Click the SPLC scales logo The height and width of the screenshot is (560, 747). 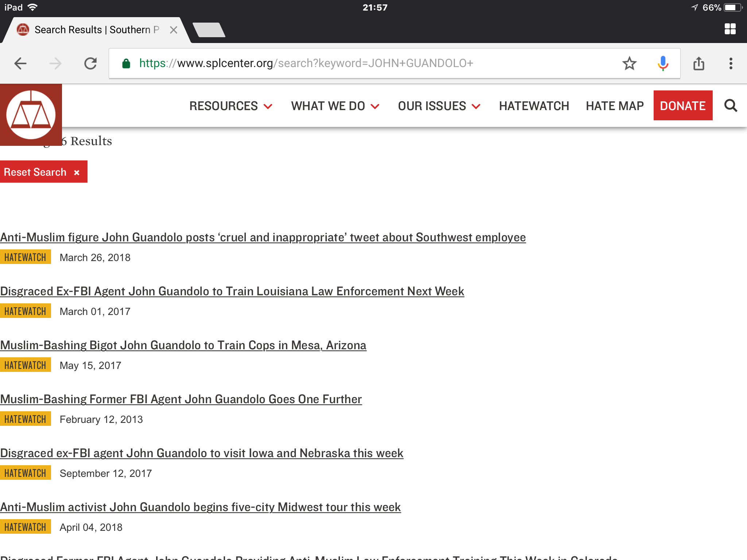31,115
